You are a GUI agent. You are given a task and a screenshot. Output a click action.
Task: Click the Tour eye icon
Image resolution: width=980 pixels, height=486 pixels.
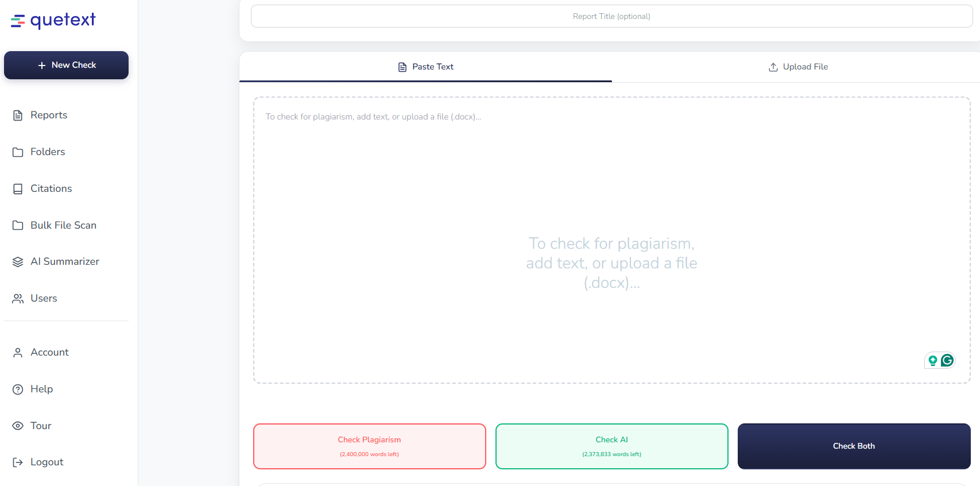[18, 426]
